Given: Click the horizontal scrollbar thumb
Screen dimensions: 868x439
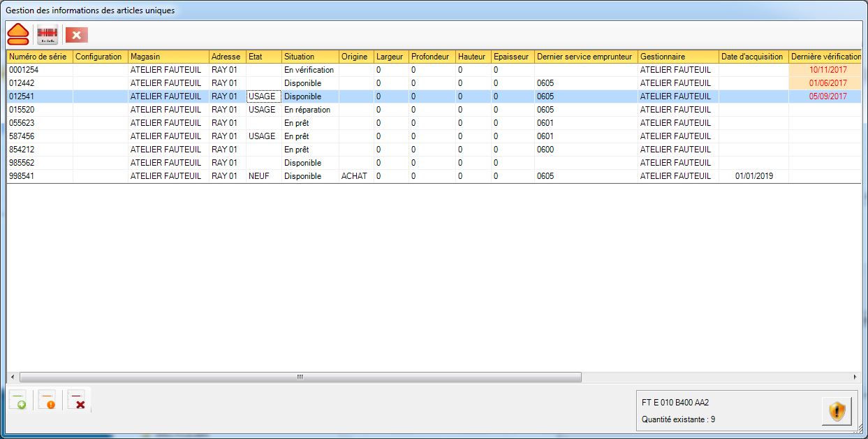Looking at the screenshot, I should 300,377.
